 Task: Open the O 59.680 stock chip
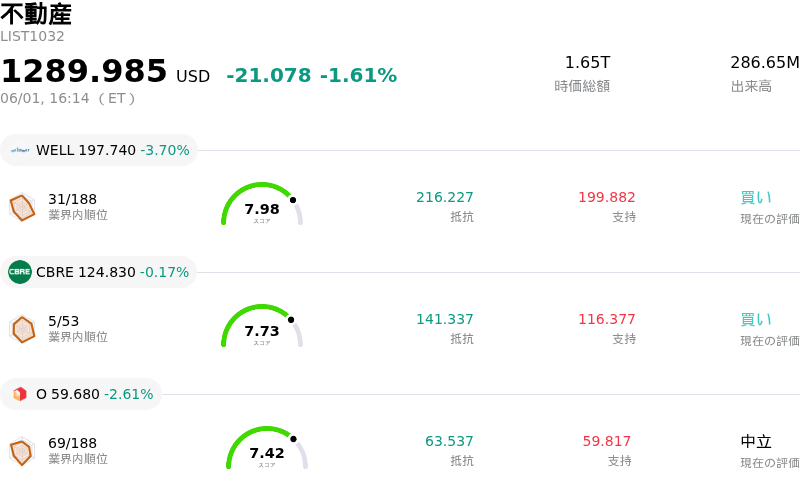81,394
